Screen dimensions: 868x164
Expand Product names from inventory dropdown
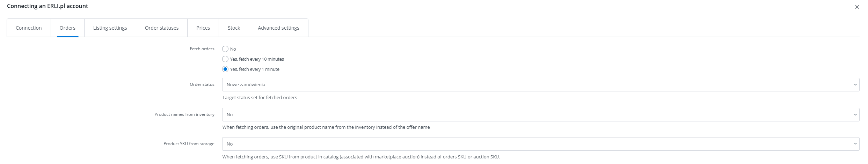pyautogui.click(x=540, y=114)
